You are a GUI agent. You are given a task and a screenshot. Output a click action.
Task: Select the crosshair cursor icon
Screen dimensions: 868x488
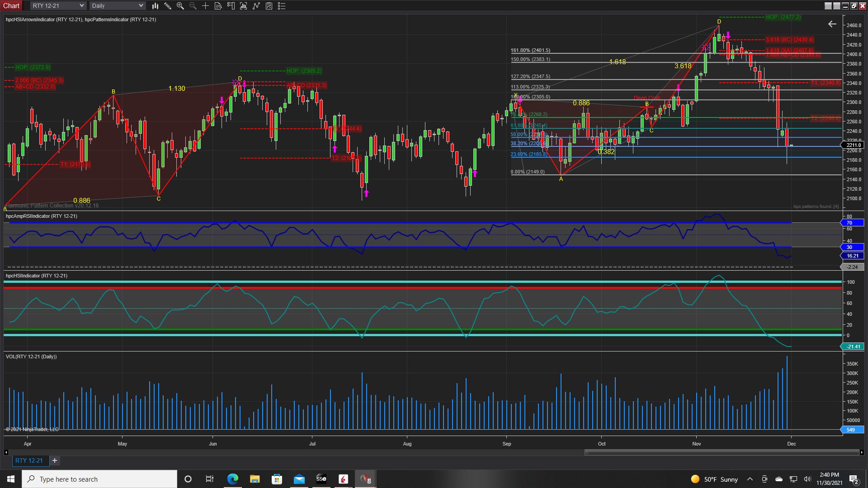pyautogui.click(x=205, y=6)
